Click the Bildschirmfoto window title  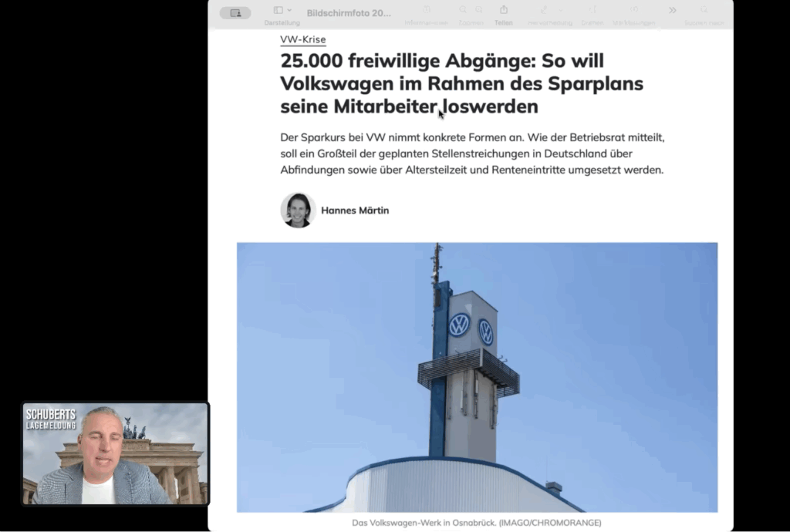click(349, 13)
